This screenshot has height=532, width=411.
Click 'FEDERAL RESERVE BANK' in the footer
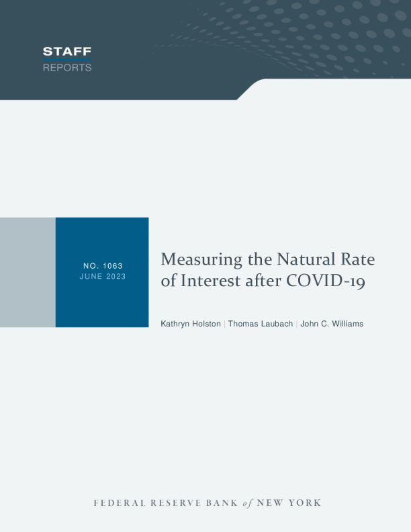click(165, 503)
